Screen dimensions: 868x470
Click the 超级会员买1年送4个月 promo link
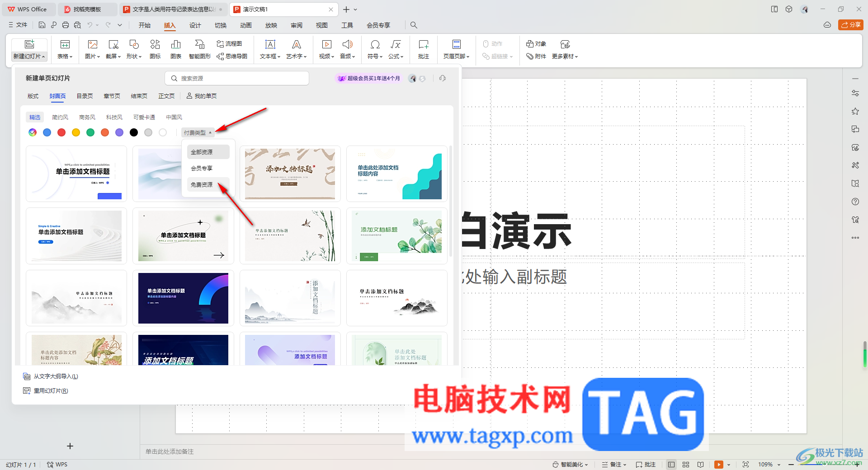click(x=369, y=78)
